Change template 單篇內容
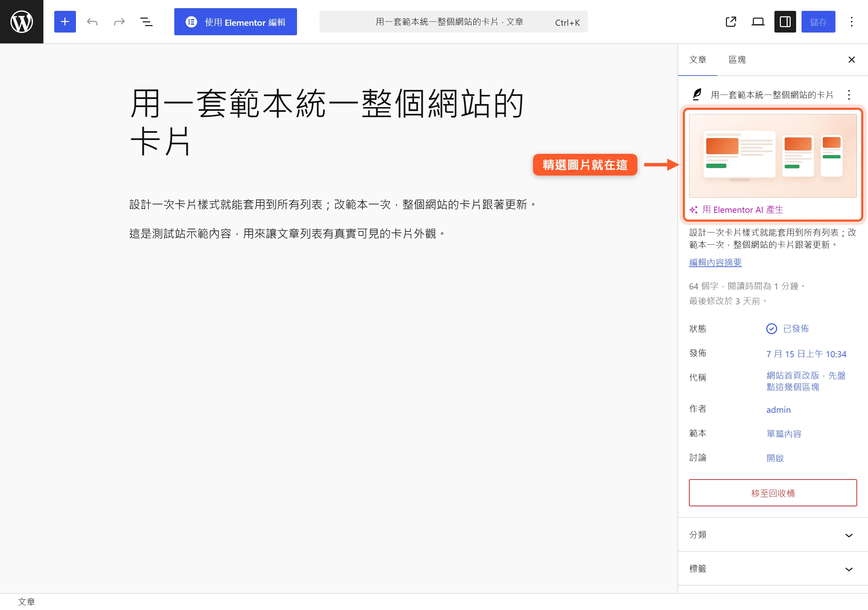The width and height of the screenshot is (868, 610). [x=784, y=434]
